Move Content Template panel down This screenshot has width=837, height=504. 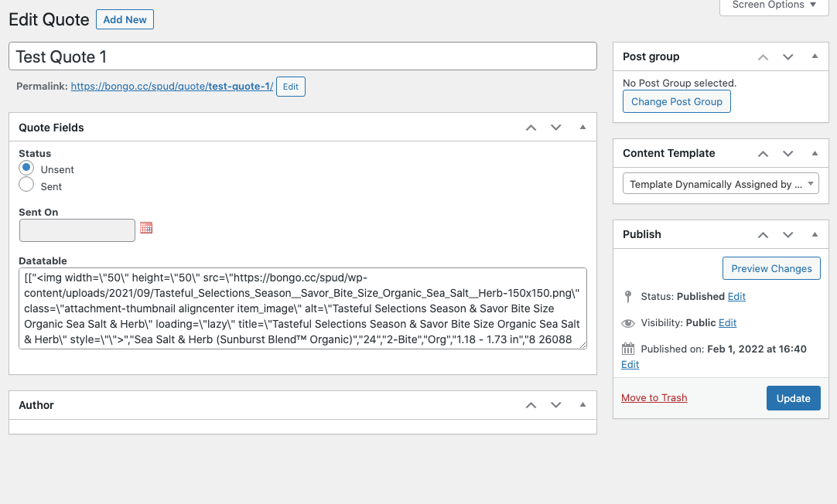point(788,154)
